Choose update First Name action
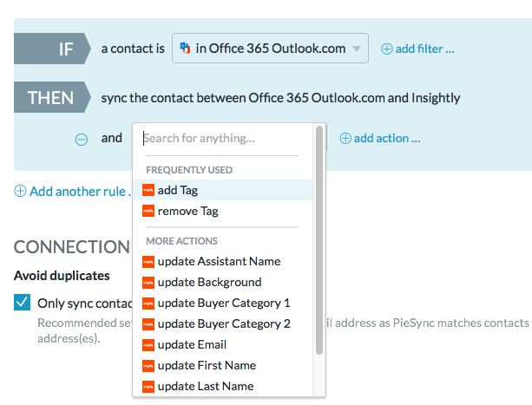 [x=222, y=365]
